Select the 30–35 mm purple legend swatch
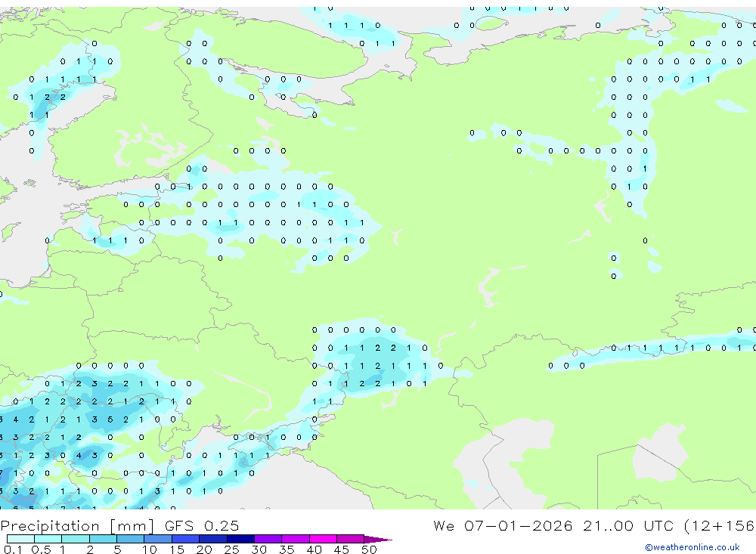Image resolution: width=756 pixels, height=554 pixels. (268, 539)
